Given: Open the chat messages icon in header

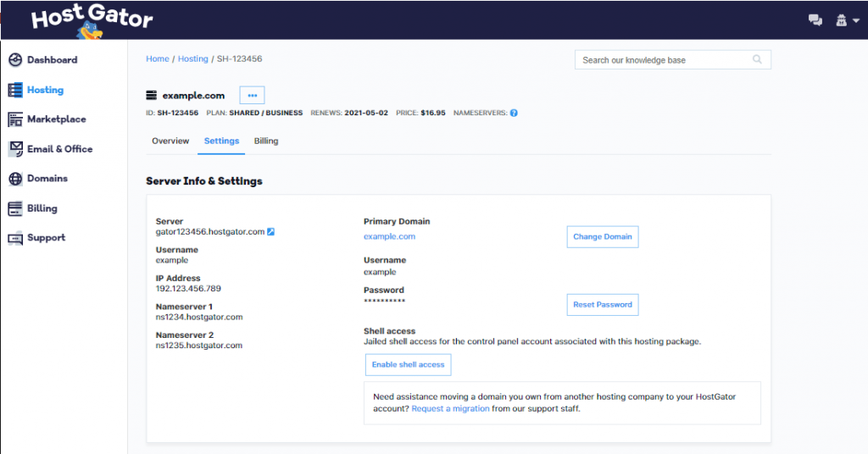Looking at the screenshot, I should [x=815, y=20].
